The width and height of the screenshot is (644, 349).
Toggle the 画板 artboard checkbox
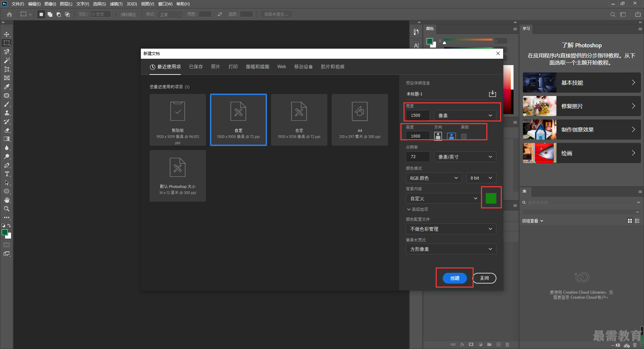(464, 136)
